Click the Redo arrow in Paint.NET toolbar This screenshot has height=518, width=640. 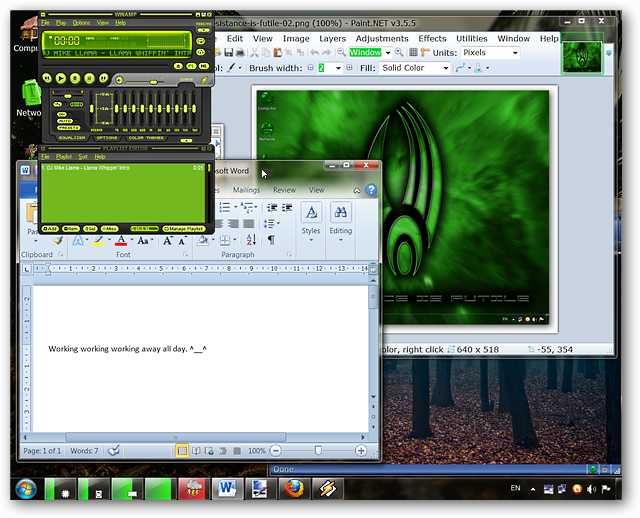(327, 53)
